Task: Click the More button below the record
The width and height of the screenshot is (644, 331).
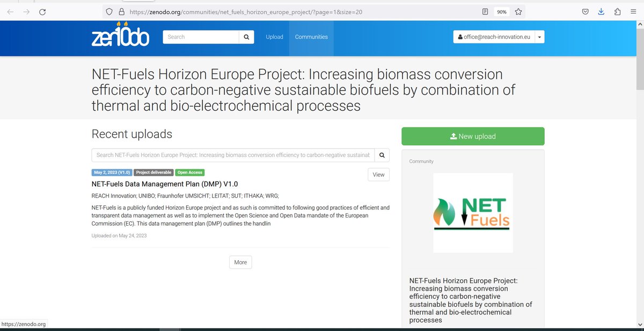Action: click(x=240, y=262)
